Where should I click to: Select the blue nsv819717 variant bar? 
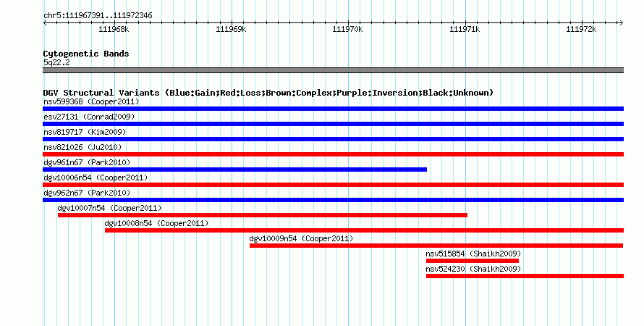pos(333,139)
